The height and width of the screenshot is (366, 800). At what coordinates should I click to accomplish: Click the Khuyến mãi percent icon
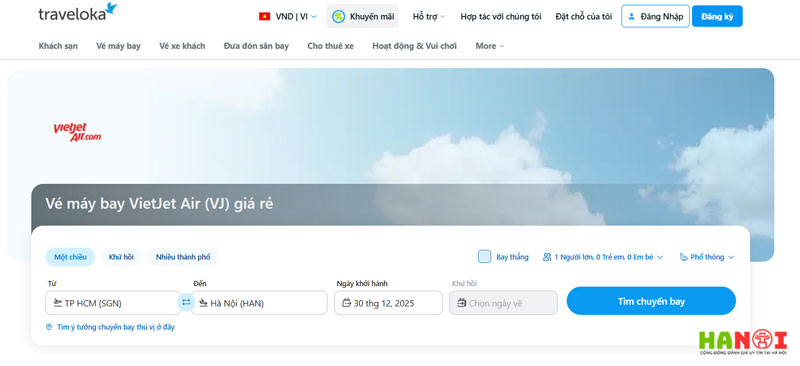338,16
